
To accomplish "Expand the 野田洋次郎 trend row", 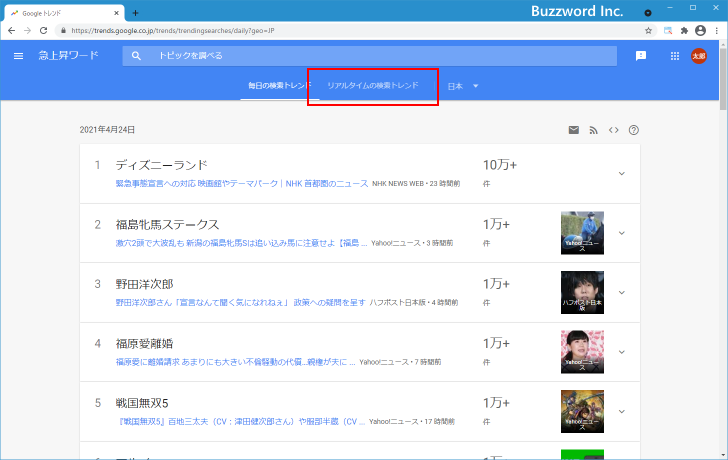I will pos(622,292).
